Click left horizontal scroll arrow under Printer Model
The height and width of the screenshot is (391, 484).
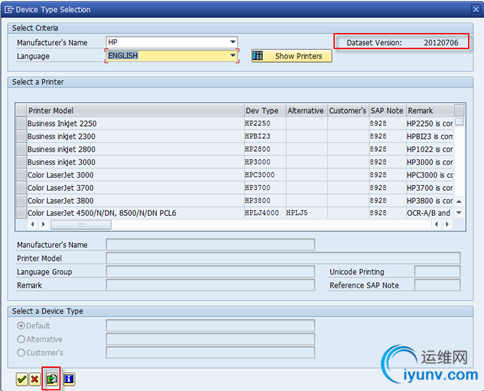32,224
